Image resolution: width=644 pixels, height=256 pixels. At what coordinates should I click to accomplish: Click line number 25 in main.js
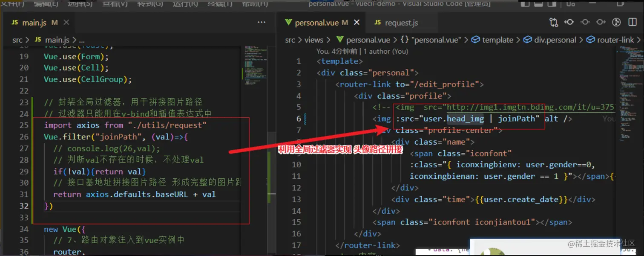[24, 125]
